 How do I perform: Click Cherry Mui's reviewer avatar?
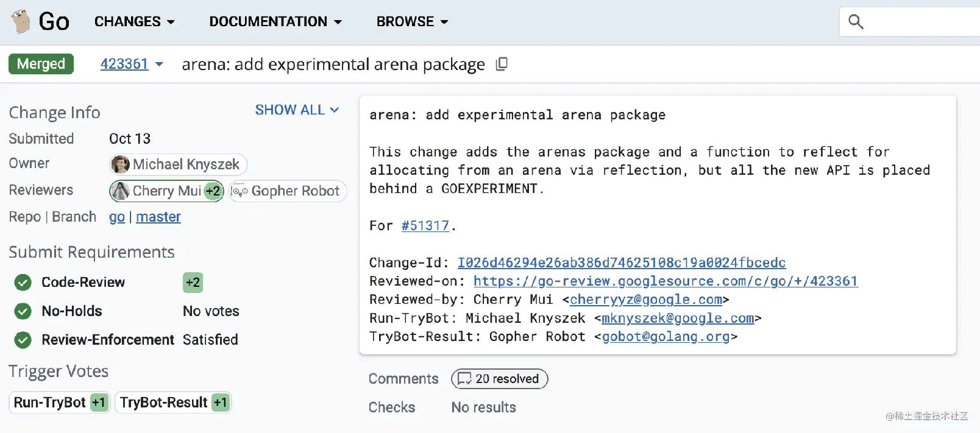(121, 191)
